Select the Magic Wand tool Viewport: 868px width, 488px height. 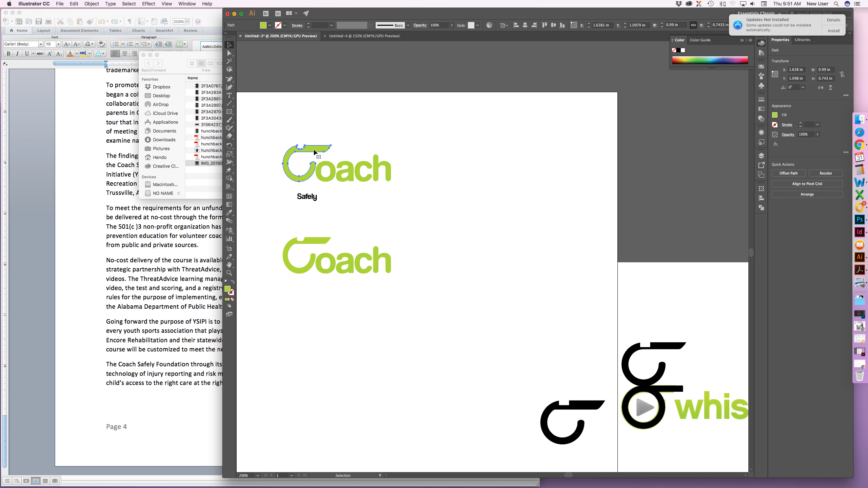pos(229,61)
